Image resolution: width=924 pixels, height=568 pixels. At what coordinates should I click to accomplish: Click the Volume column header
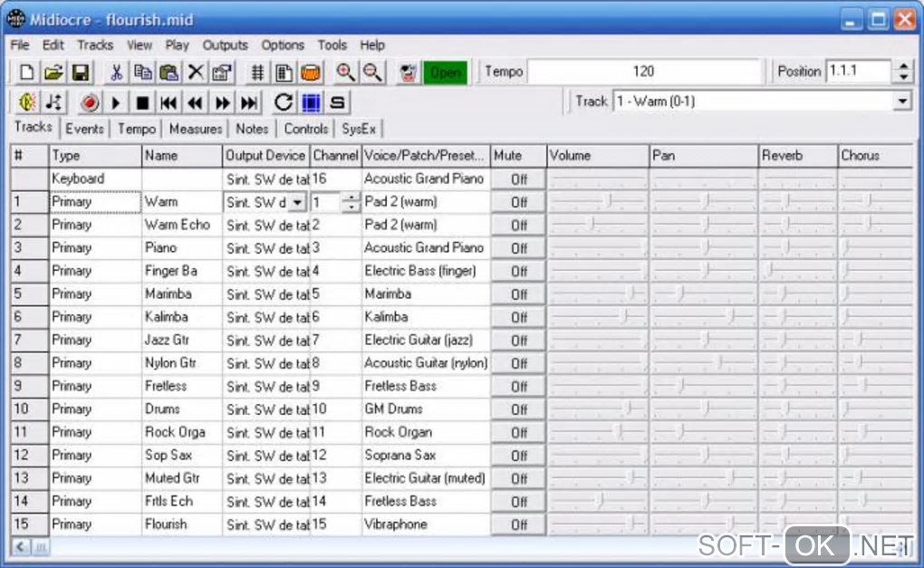click(x=598, y=156)
